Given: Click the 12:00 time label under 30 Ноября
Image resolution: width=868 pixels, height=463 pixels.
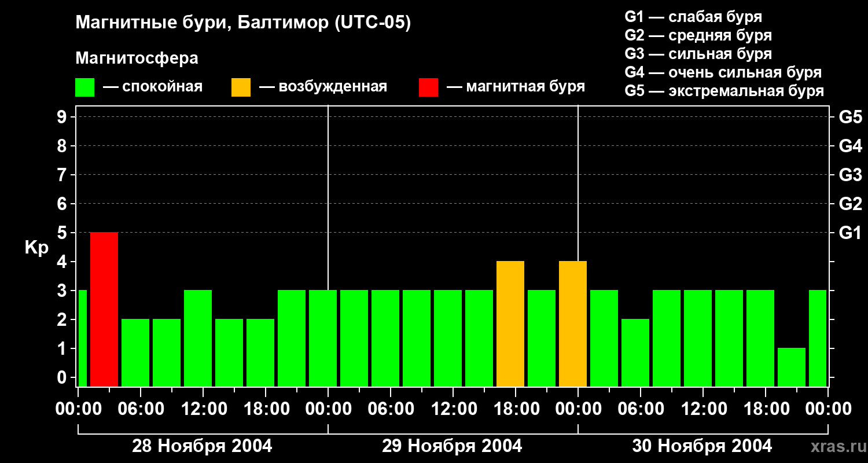Looking at the screenshot, I should [703, 409].
